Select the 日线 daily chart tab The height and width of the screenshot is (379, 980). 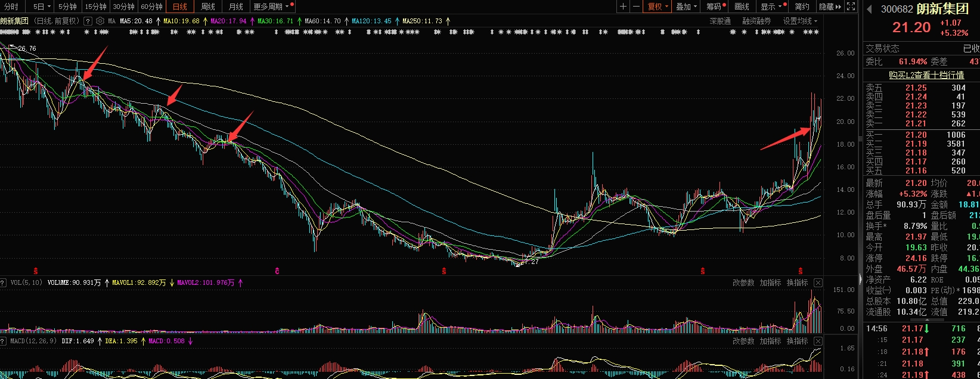point(179,7)
